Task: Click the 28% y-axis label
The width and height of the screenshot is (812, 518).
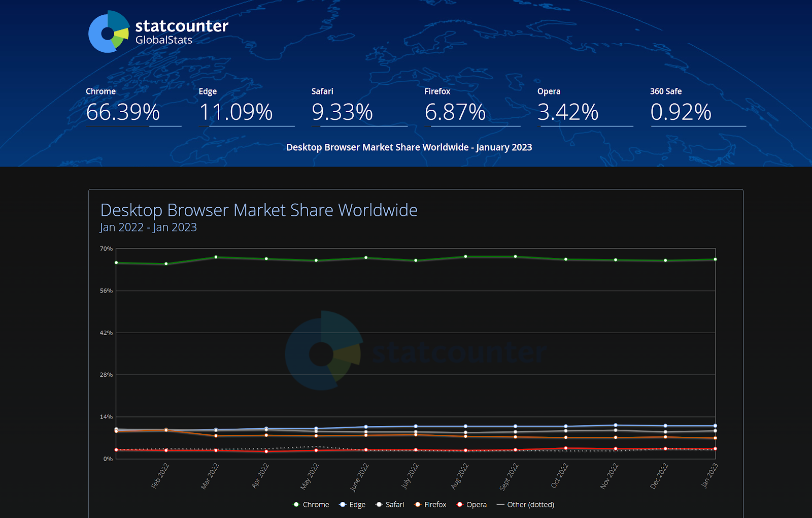Action: coord(106,375)
